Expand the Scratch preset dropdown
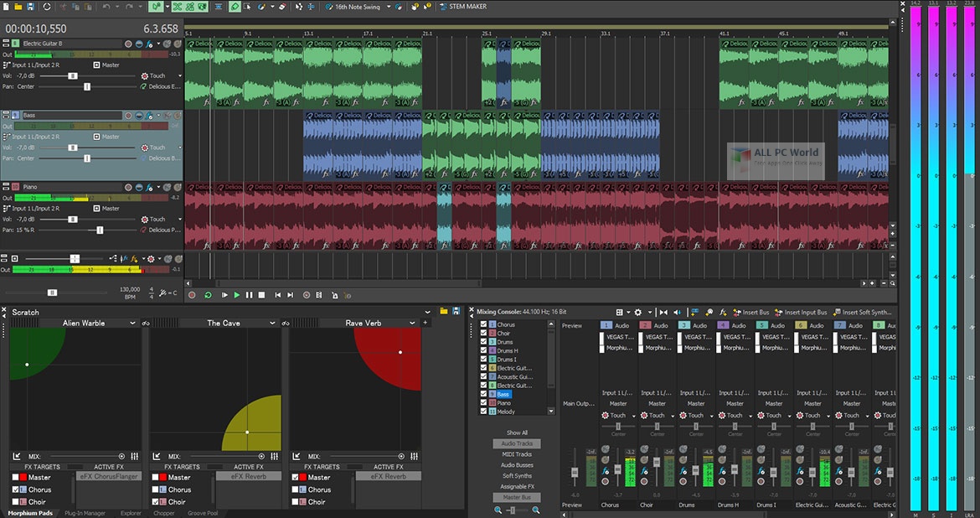 427,312
